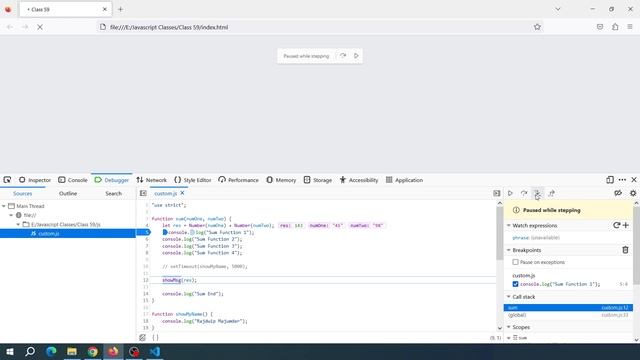
Task: Collapse the file:// tree node
Action: [x=11, y=215]
